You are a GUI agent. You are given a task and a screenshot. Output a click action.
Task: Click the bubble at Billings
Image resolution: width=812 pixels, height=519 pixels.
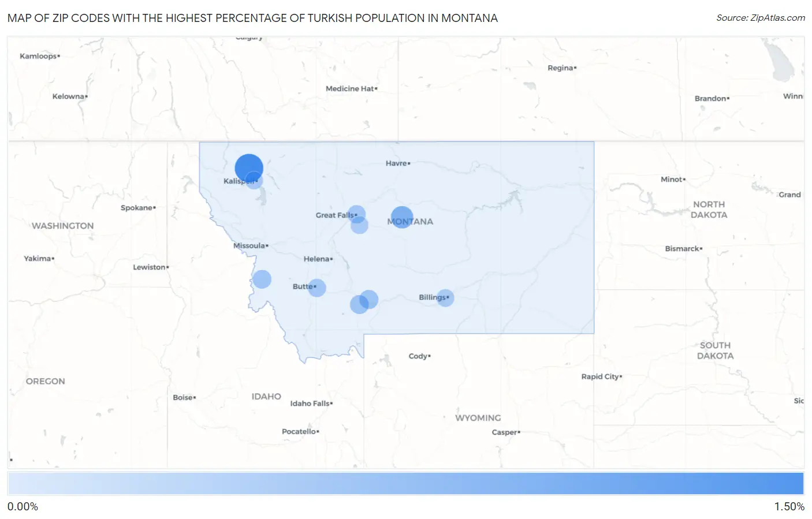tap(445, 298)
